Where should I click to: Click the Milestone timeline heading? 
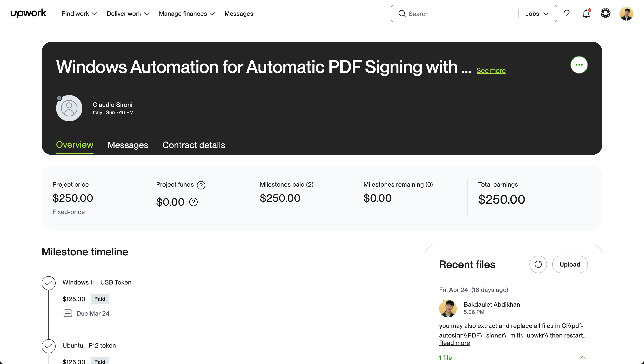pyautogui.click(x=85, y=251)
